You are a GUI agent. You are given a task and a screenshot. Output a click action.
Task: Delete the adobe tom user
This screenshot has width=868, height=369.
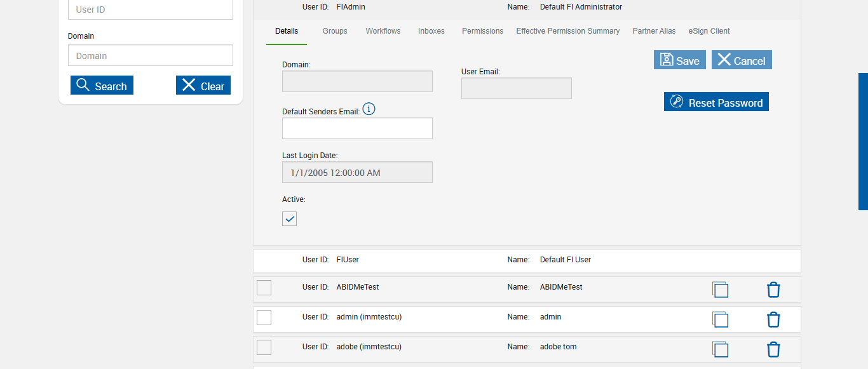pos(773,349)
